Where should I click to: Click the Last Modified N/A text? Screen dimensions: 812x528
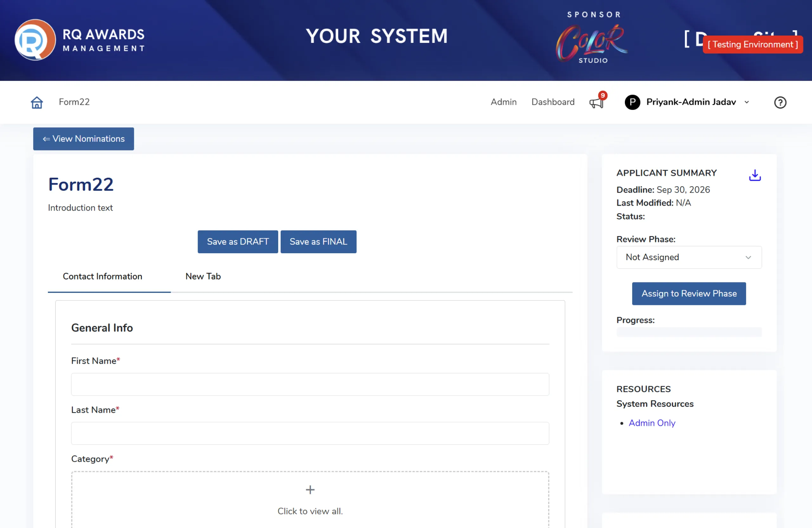(653, 203)
